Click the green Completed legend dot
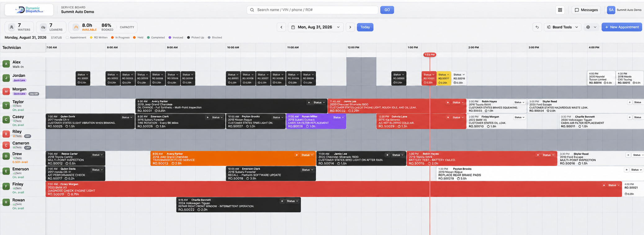 pos(148,38)
